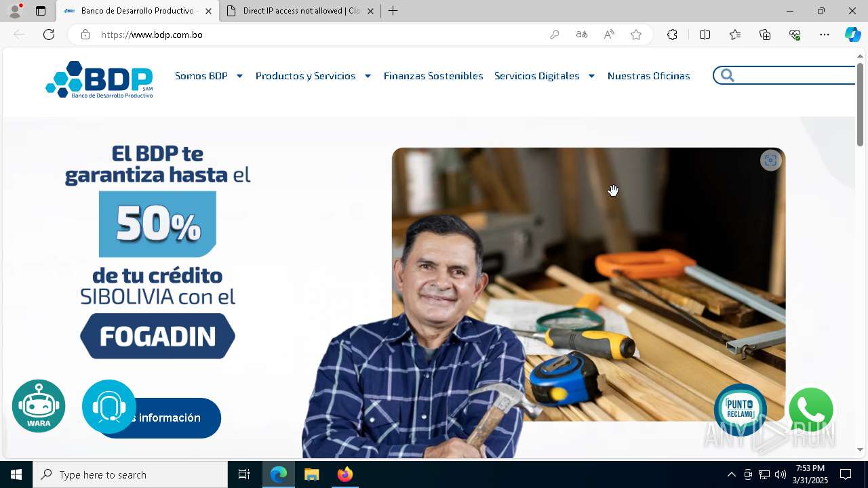The height and width of the screenshot is (488, 868).
Task: Open Edge settings and more menu
Action: pos(825,35)
